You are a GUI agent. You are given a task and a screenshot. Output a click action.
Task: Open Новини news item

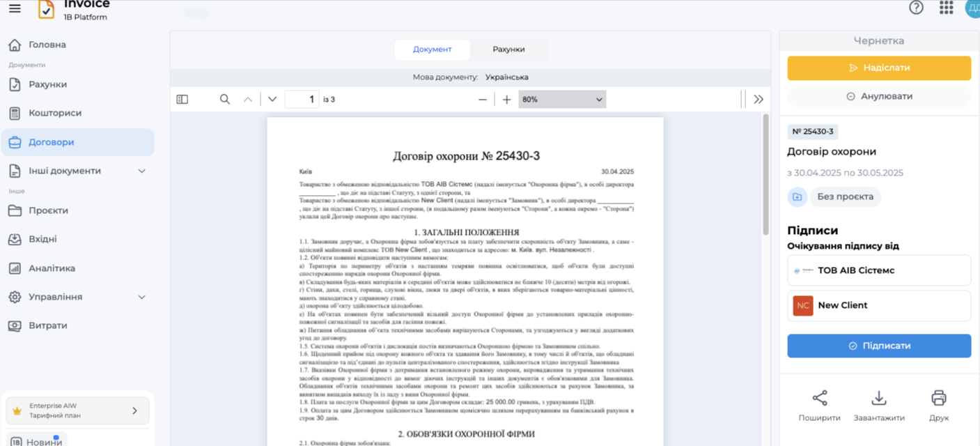point(36,441)
